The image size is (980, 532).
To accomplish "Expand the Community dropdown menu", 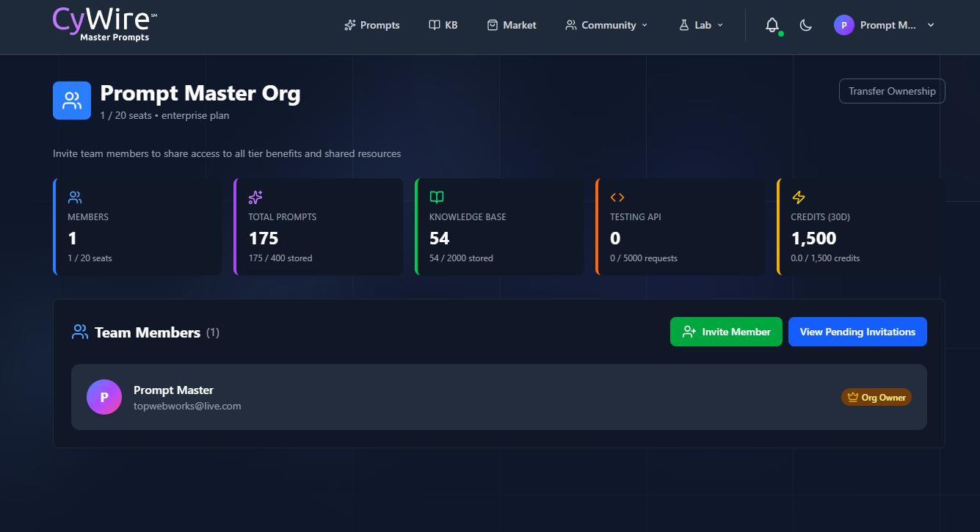I will click(606, 25).
